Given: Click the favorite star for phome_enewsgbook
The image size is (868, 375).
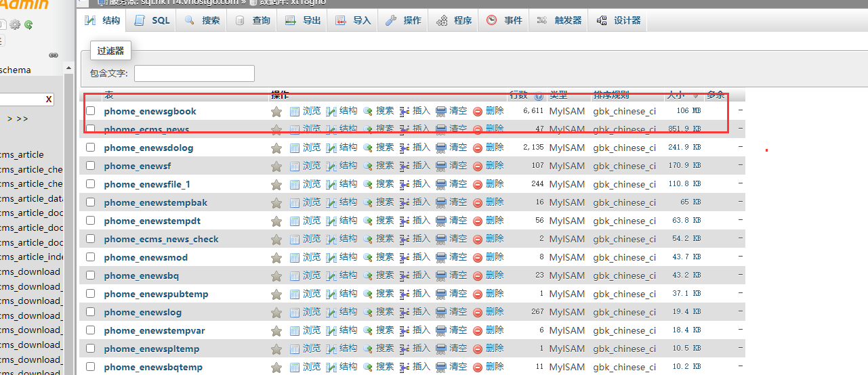Looking at the screenshot, I should click(276, 111).
